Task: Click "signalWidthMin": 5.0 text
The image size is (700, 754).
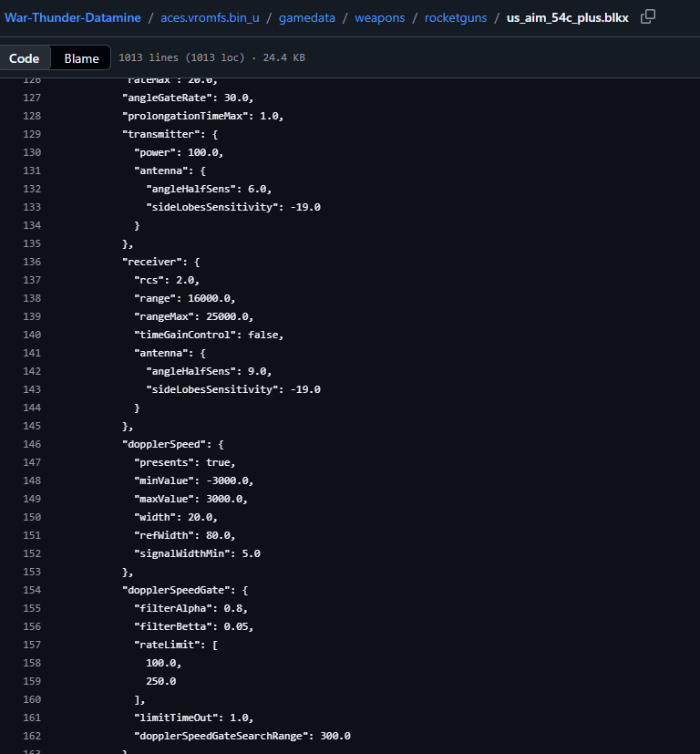Action: [x=197, y=553]
